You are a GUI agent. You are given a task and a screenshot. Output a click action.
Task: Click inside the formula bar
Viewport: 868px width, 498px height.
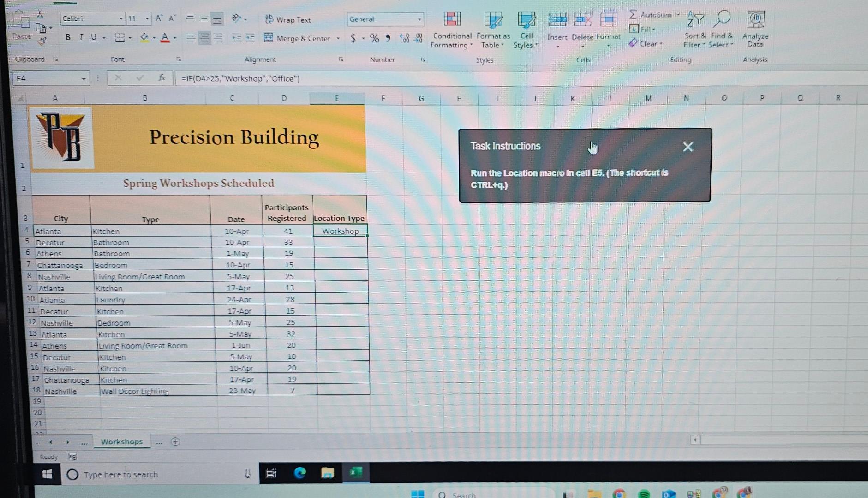click(323, 78)
